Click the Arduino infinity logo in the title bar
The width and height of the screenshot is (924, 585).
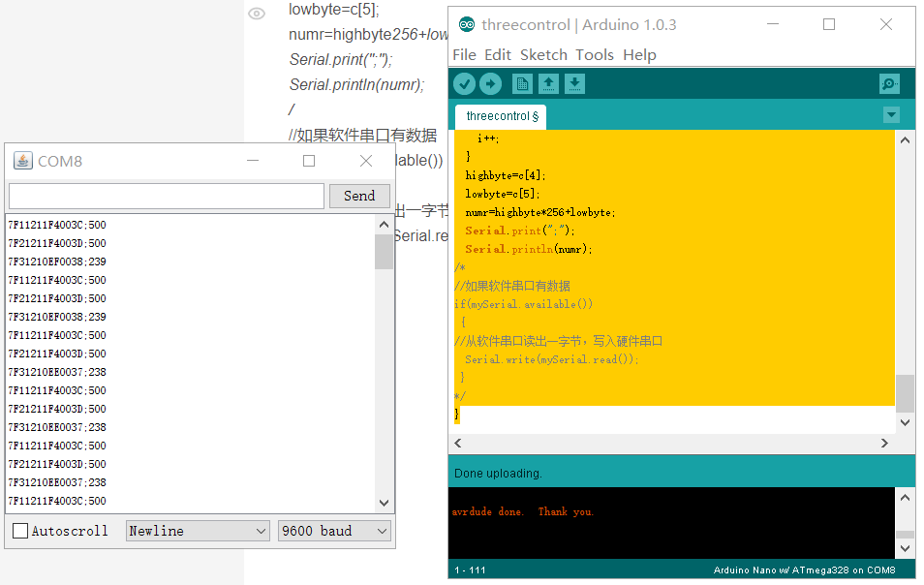tap(467, 25)
